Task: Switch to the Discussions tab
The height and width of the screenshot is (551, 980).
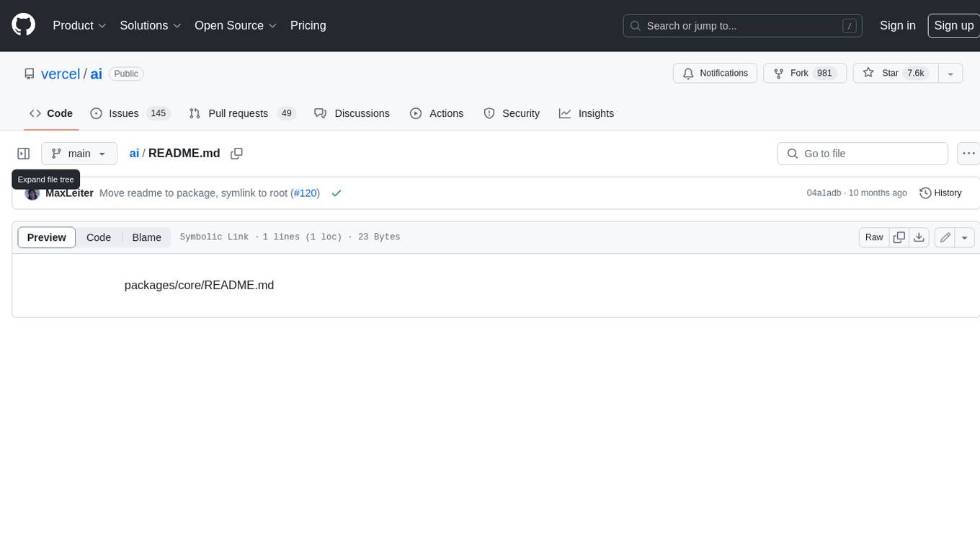Action: tap(352, 113)
